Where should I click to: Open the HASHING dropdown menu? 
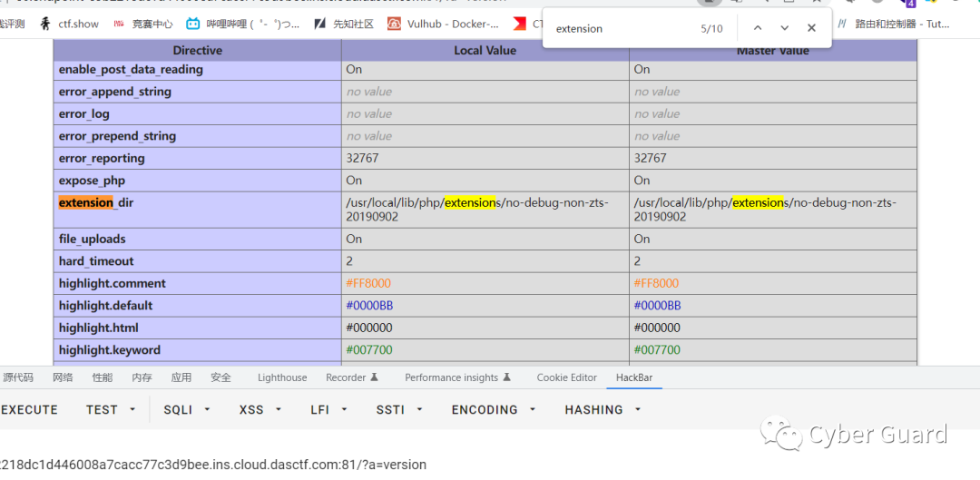click(603, 409)
